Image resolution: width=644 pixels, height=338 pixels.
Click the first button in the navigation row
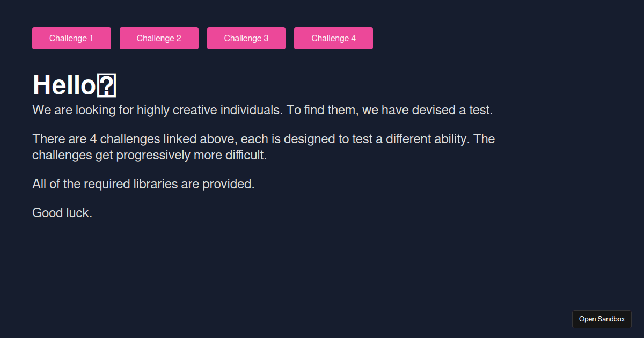coord(71,38)
